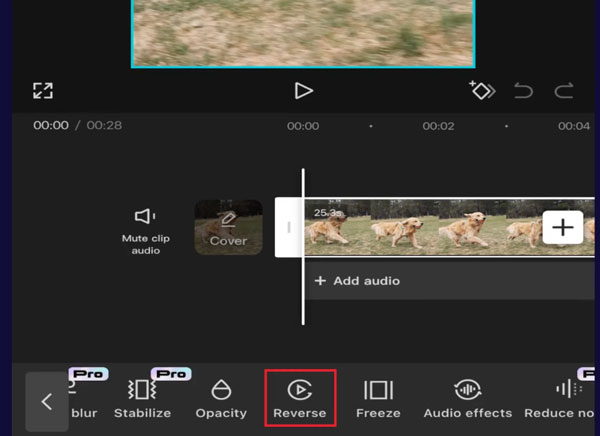This screenshot has height=436, width=600.
Task: Tap the left trim handle of the clip
Action: 289,227
